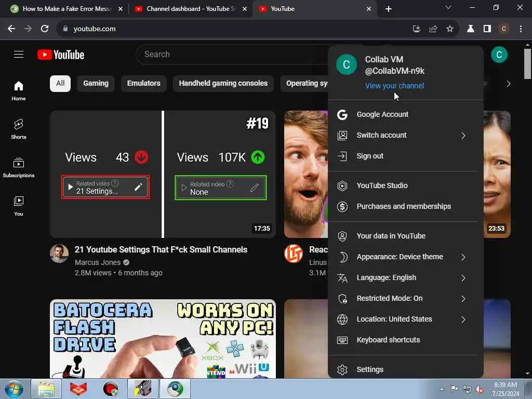Screen dimensions: 532x399
Task: Open the You section in sidebar
Action: click(19, 206)
